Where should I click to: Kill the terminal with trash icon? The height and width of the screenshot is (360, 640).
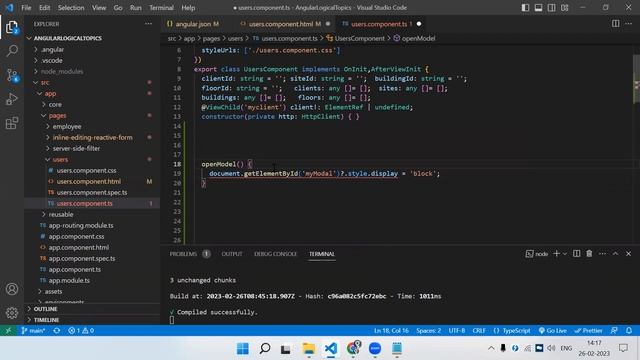coord(589,253)
